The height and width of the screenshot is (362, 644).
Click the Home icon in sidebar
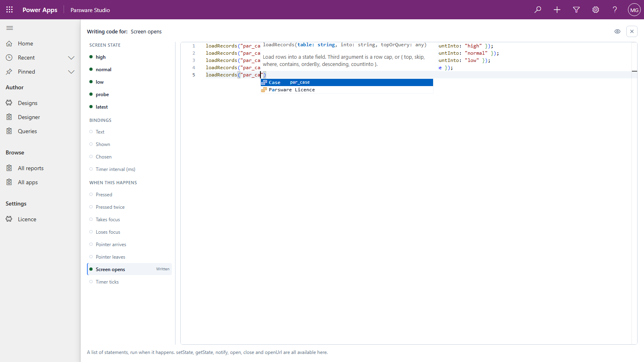(x=9, y=43)
